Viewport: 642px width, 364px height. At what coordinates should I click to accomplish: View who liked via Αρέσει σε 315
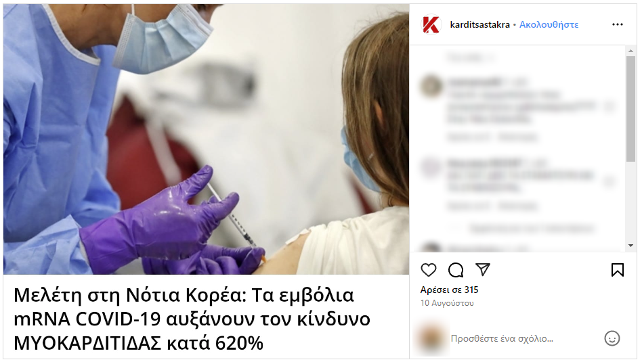pyautogui.click(x=449, y=290)
